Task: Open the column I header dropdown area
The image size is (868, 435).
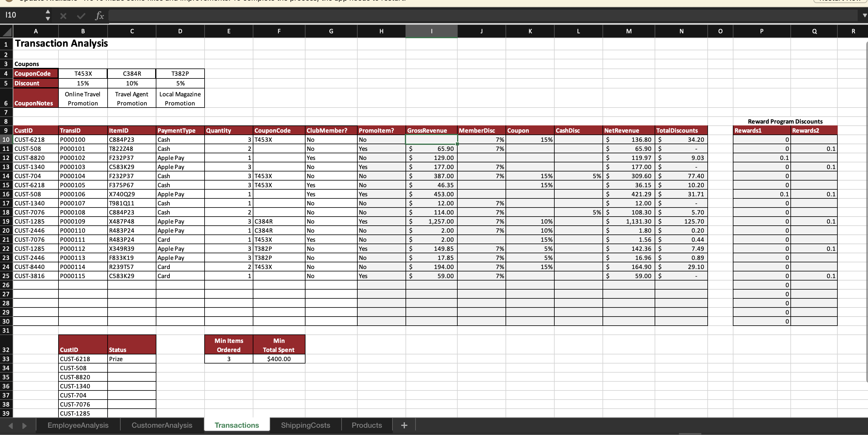Action: pyautogui.click(x=432, y=31)
